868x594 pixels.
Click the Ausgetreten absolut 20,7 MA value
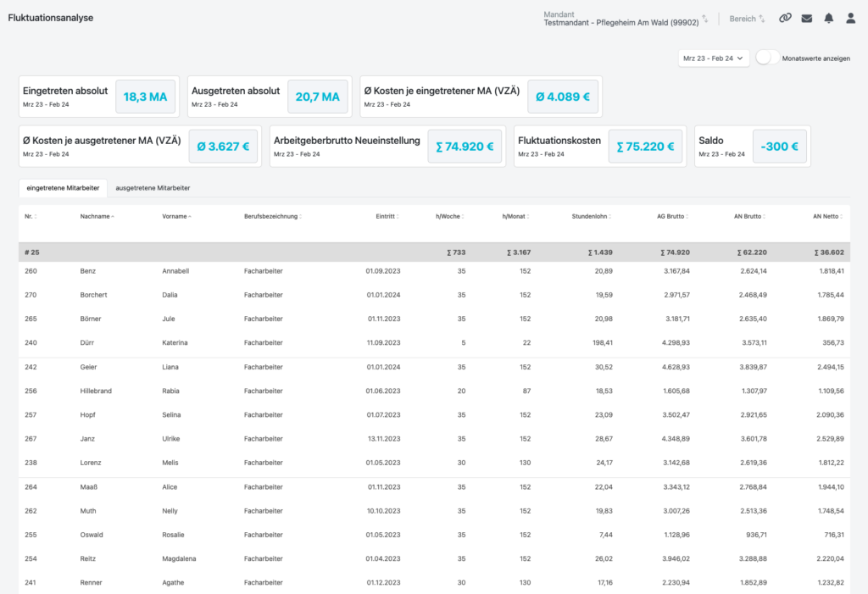pos(318,97)
